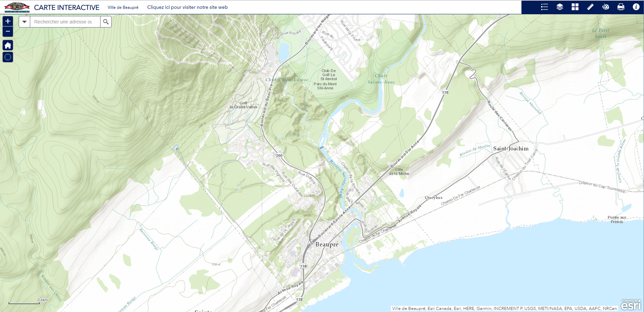The width and height of the screenshot is (644, 312).
Task: Open the information about panel
Action: click(636, 7)
